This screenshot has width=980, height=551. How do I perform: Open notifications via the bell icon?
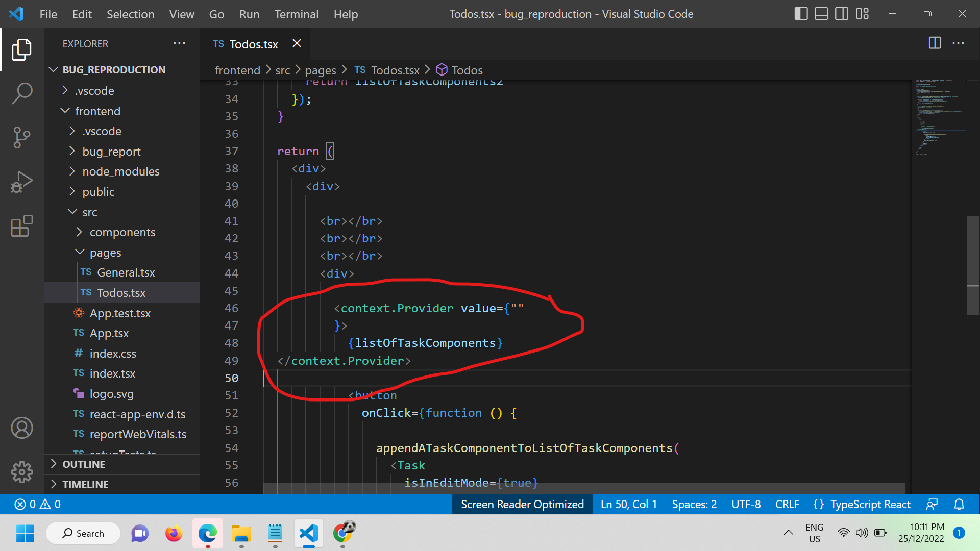[959, 504]
